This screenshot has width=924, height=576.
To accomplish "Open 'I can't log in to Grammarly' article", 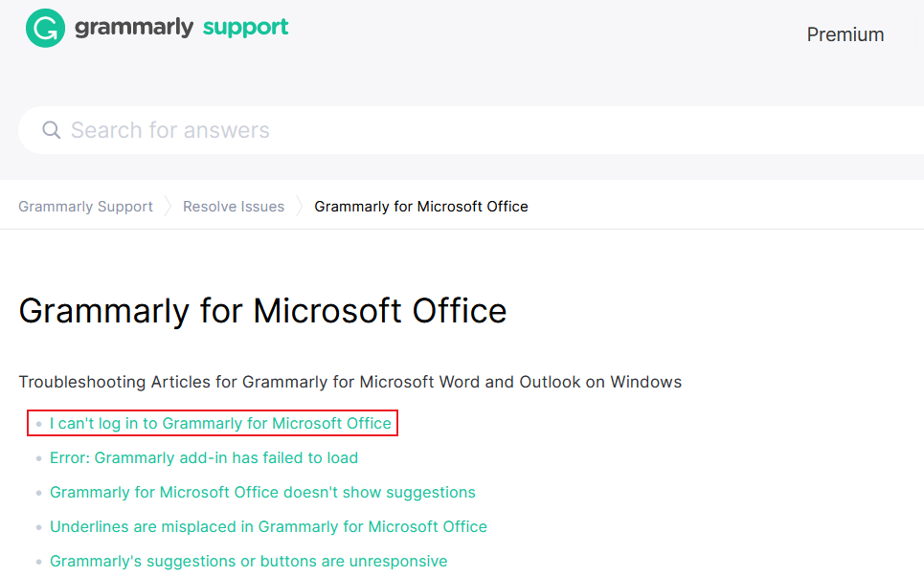I will (x=220, y=424).
